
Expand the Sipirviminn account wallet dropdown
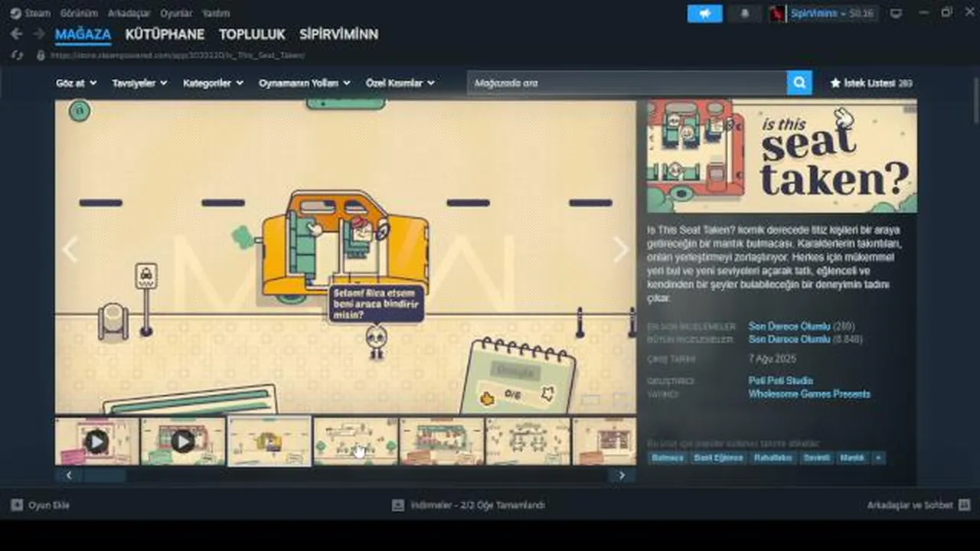coord(834,14)
